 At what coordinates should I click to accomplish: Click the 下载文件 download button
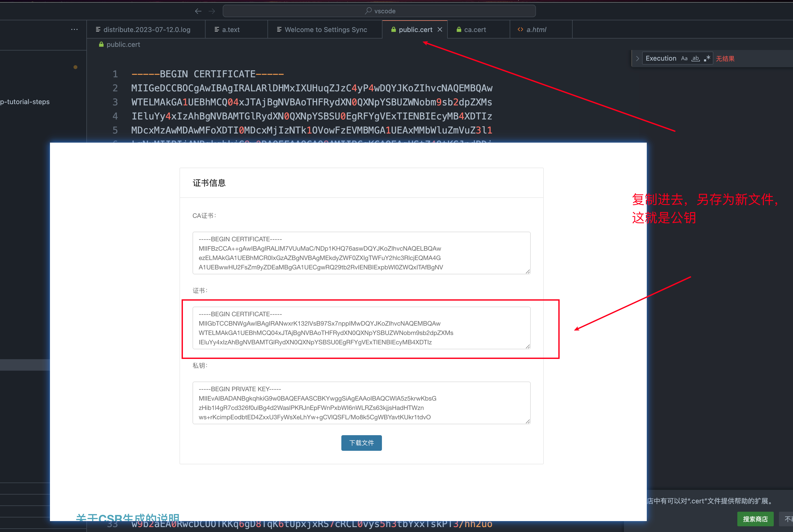click(361, 443)
